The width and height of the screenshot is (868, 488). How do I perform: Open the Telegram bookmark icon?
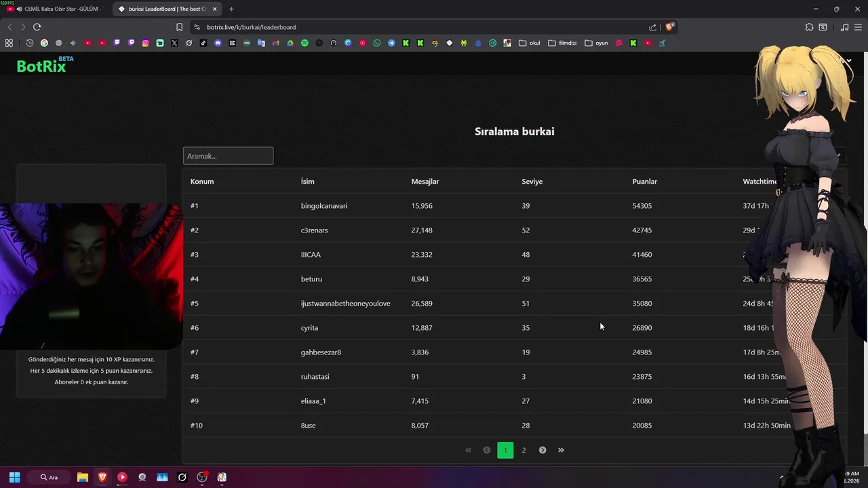coord(391,43)
